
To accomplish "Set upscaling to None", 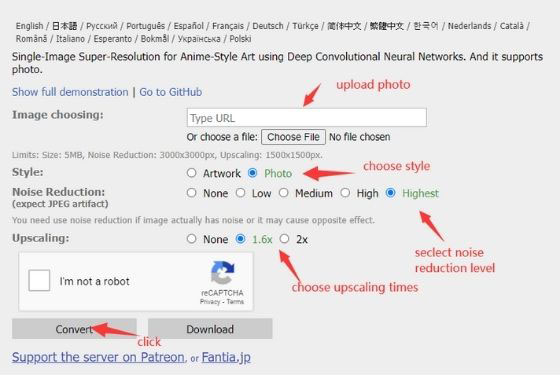I will 191,239.
